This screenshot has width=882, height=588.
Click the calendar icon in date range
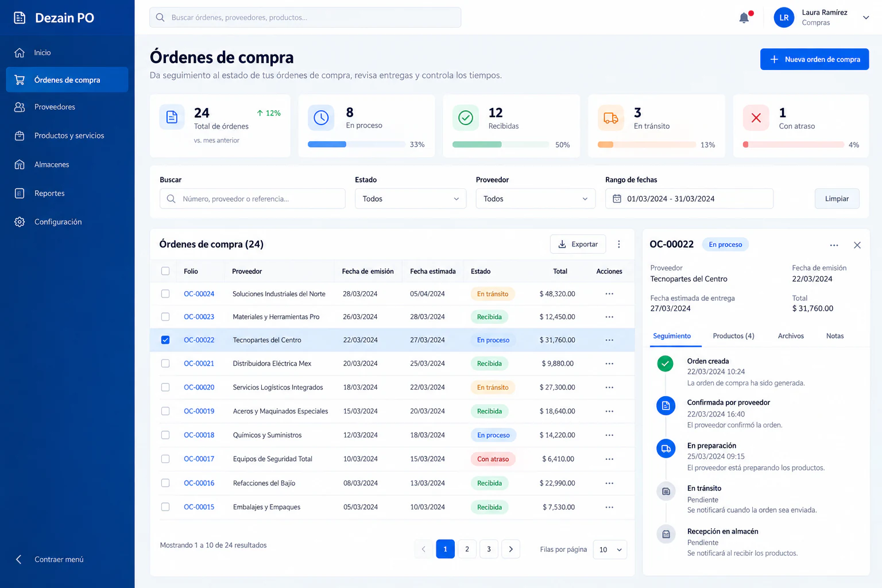tap(617, 199)
